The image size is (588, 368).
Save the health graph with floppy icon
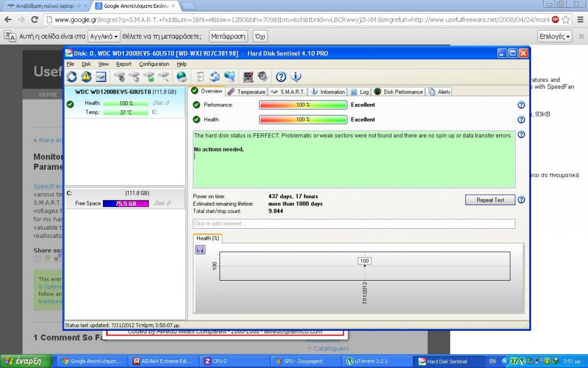pos(200,250)
